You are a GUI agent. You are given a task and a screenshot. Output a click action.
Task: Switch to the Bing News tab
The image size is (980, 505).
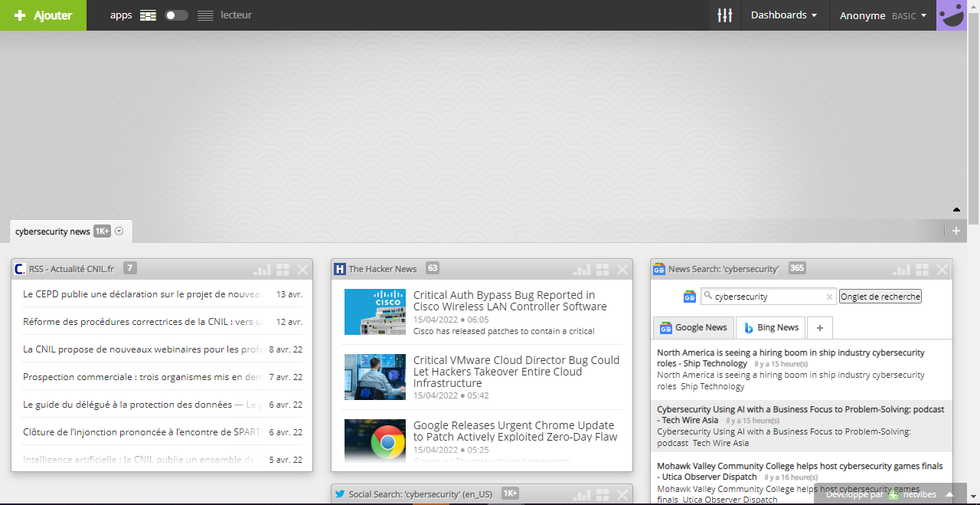point(771,328)
